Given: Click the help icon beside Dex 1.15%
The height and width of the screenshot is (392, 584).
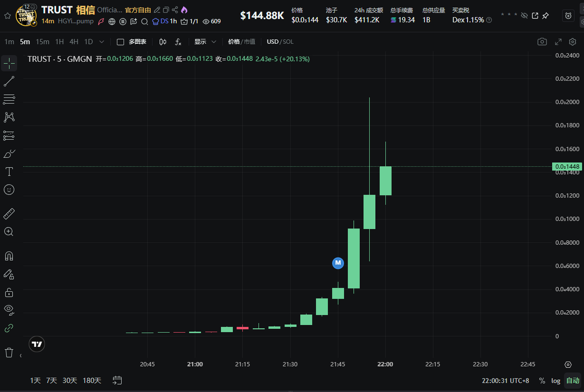Looking at the screenshot, I should 489,20.
